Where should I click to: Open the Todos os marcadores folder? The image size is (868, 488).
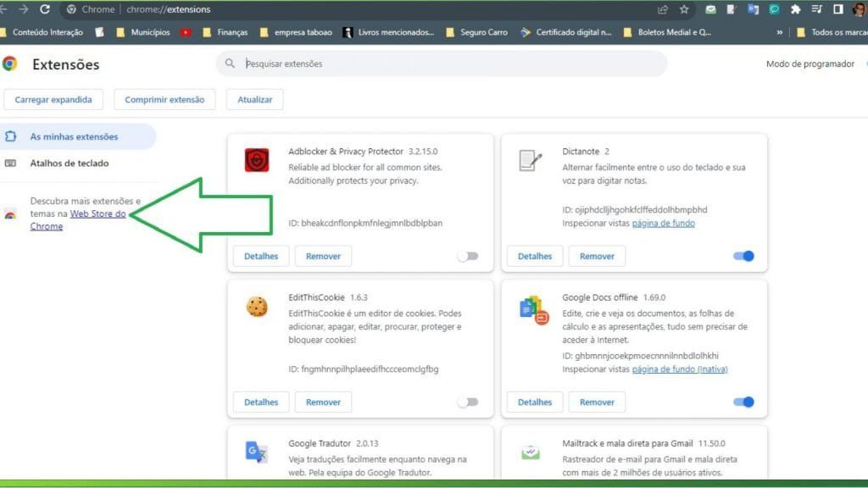pyautogui.click(x=832, y=32)
